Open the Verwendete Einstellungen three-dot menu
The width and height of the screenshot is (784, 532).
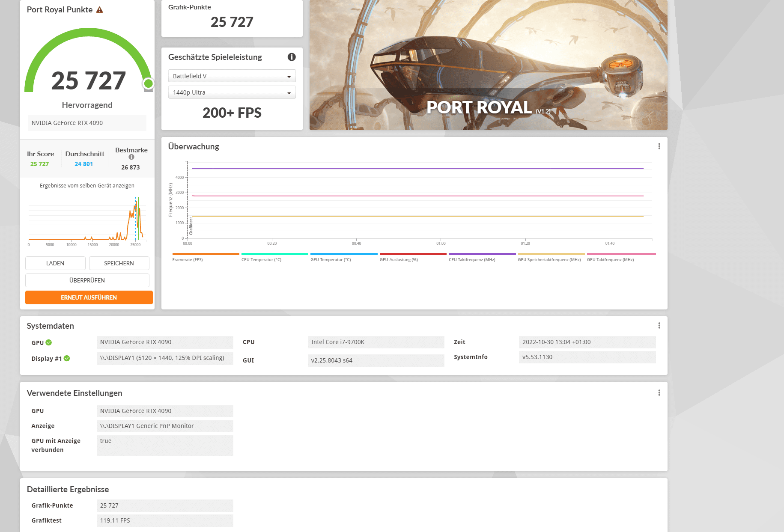point(659,393)
